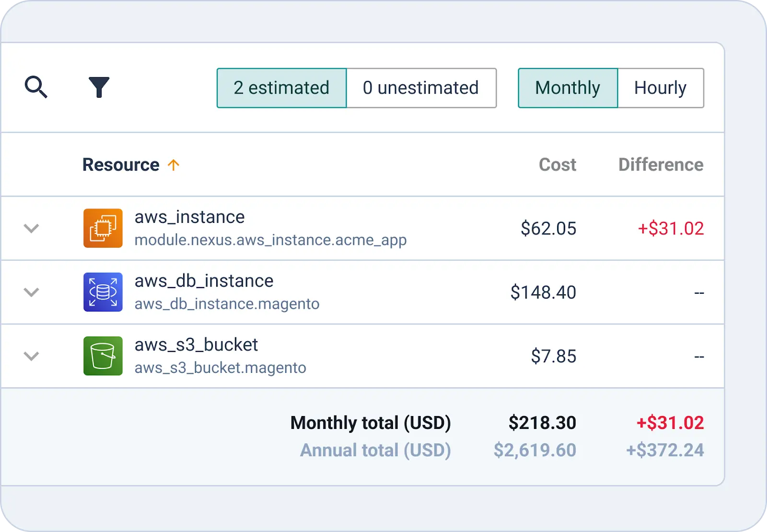
Task: Click the $2,619.60 annual total value
Action: (x=535, y=450)
